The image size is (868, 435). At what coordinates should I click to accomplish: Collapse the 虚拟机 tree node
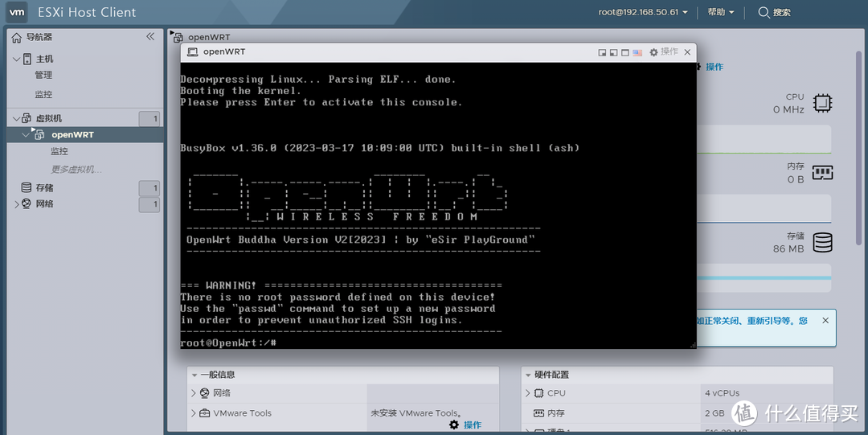pyautogui.click(x=16, y=118)
